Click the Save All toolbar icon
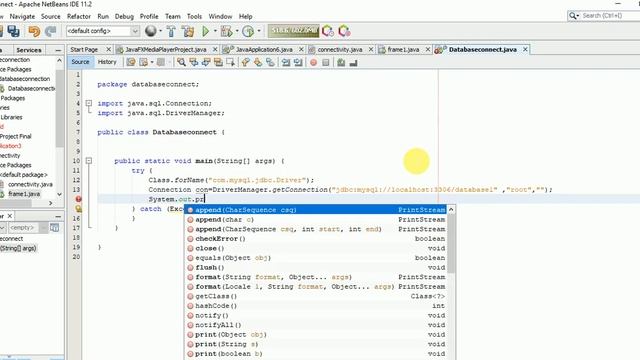Screen dimensions: 640x360 pyautogui.click(x=13, y=31)
